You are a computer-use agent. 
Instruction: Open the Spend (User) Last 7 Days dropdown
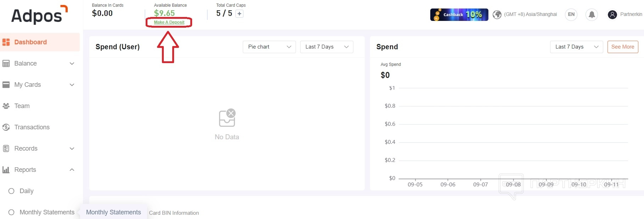click(326, 47)
